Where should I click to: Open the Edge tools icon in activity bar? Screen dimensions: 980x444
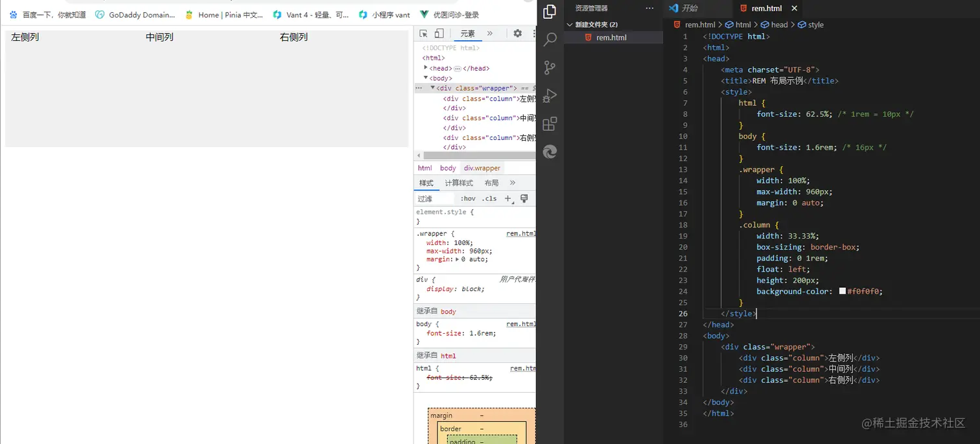point(550,152)
